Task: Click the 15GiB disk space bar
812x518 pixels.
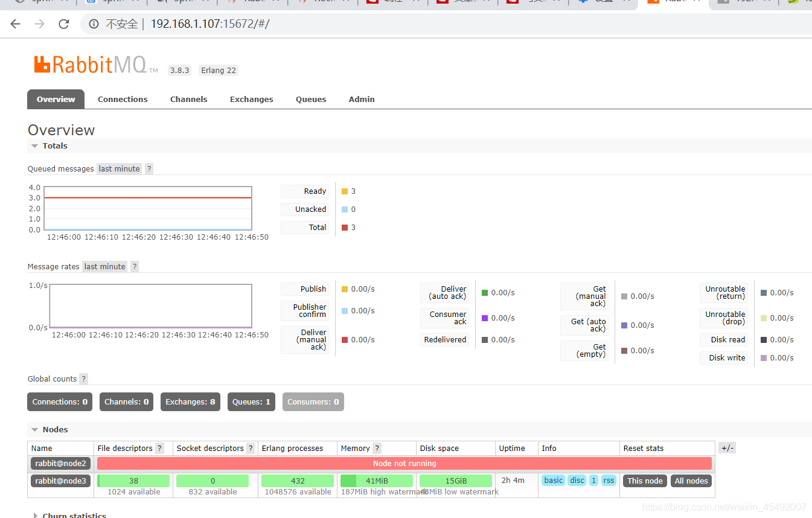Action: click(456, 481)
